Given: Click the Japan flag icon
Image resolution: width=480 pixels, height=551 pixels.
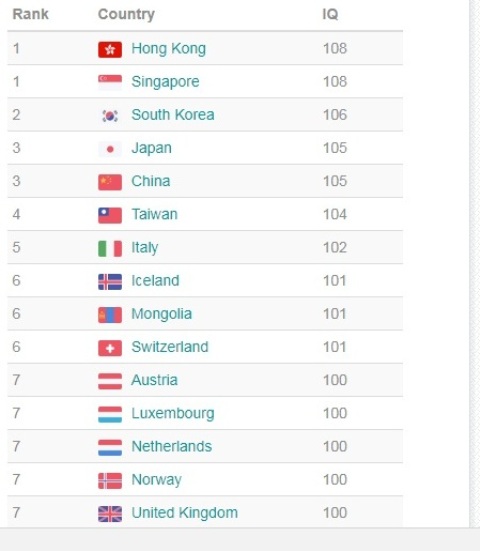Looking at the screenshot, I should [x=110, y=149].
